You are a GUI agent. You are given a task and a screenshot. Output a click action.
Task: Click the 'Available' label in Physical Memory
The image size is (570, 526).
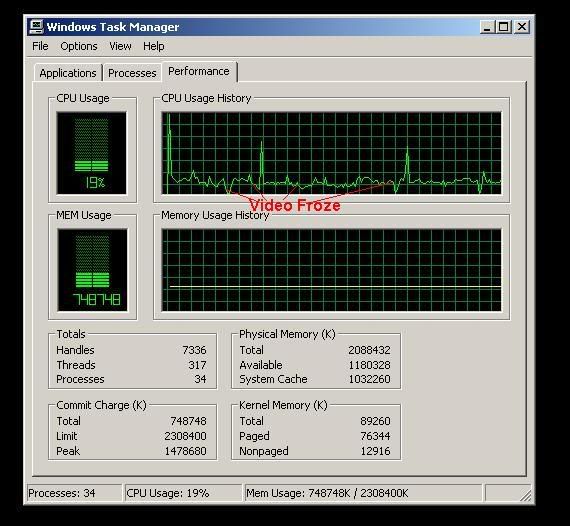click(261, 365)
